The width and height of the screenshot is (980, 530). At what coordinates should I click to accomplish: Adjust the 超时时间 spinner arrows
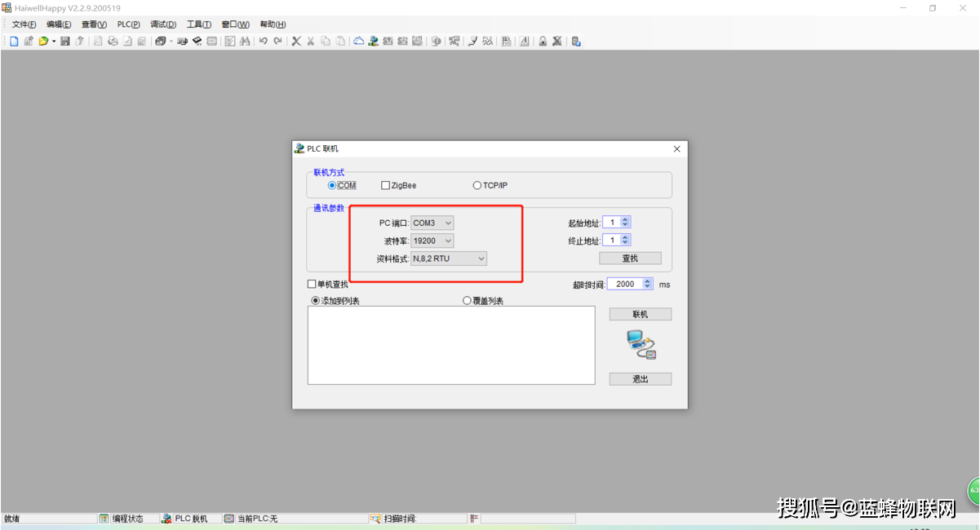coord(648,284)
